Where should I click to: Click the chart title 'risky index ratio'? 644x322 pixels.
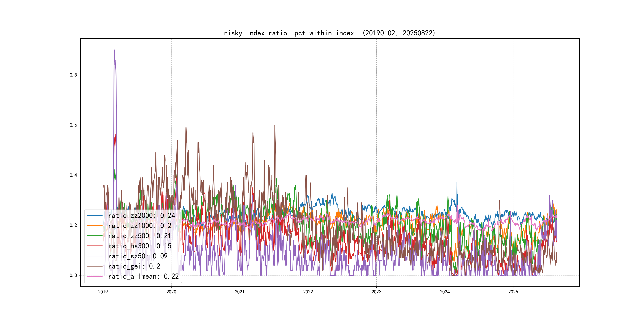pos(330,33)
